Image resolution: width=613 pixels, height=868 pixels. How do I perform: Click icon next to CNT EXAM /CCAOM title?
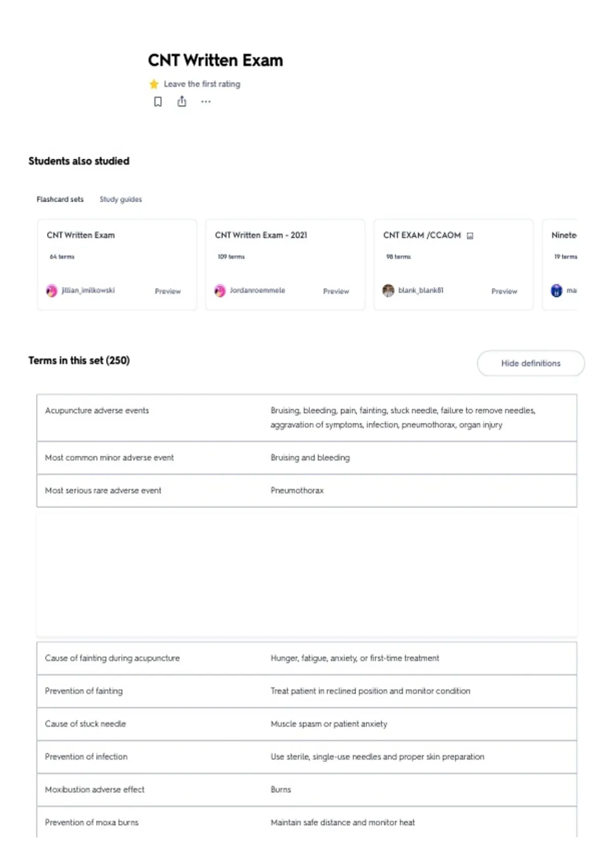coord(470,236)
